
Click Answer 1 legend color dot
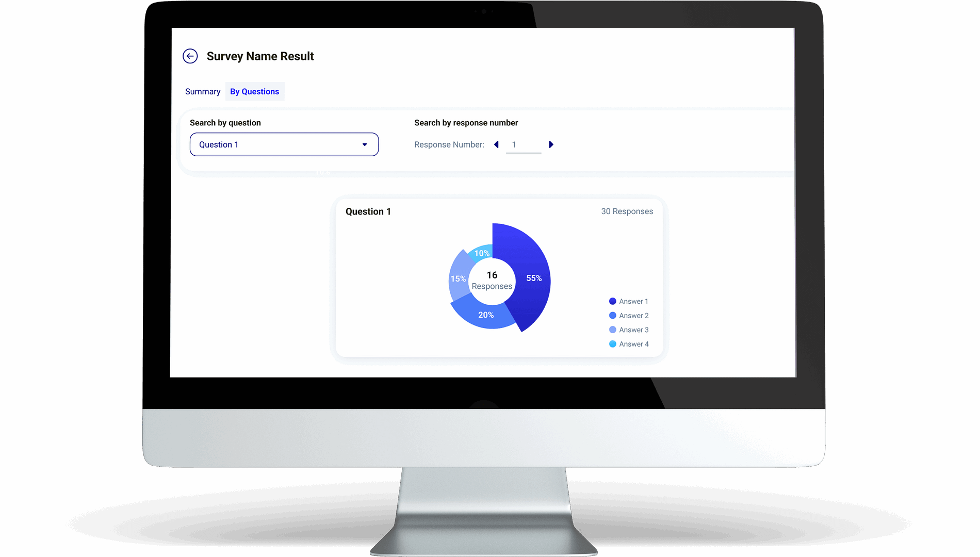612,301
